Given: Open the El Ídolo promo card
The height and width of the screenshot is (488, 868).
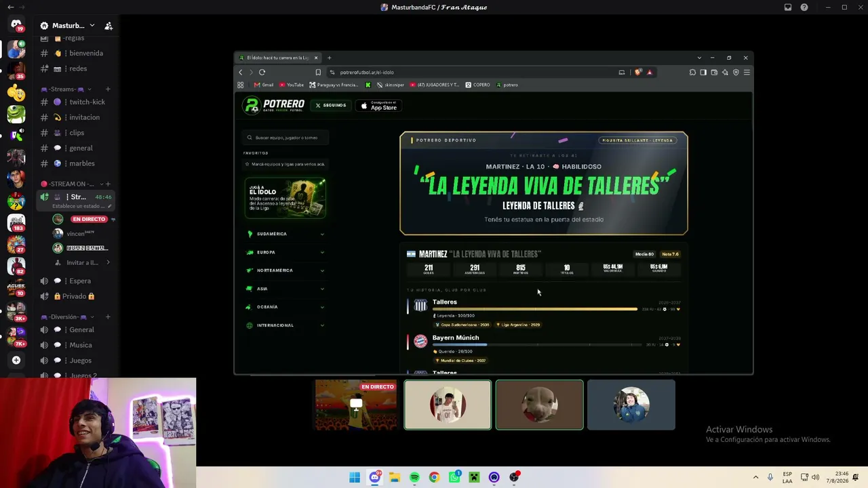Looking at the screenshot, I should coord(285,198).
